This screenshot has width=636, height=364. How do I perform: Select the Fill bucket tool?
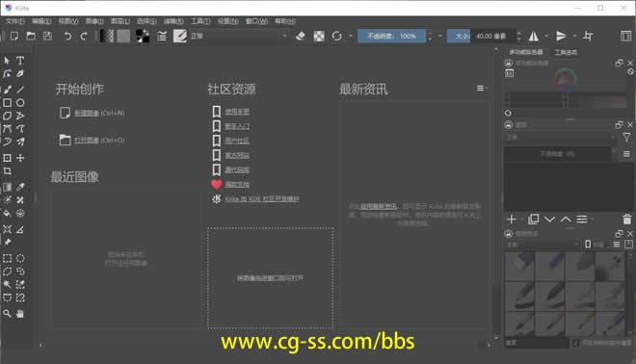pos(7,213)
